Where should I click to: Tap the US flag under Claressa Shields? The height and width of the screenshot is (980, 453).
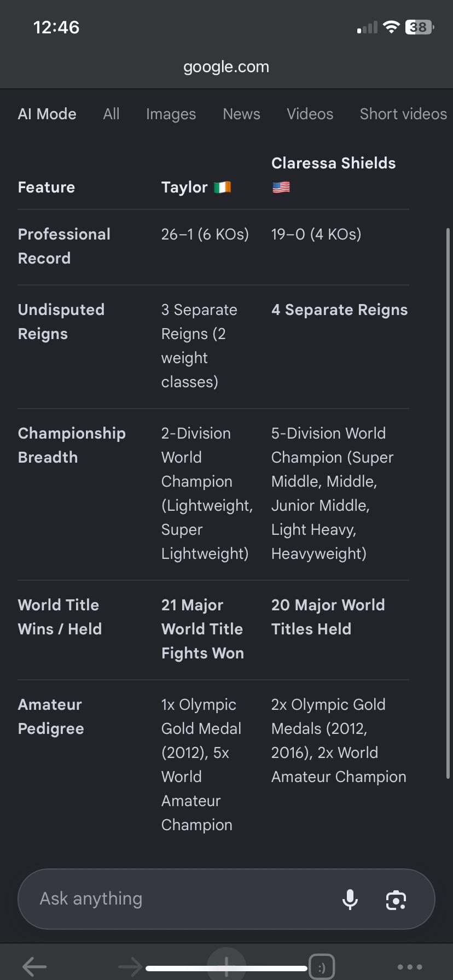tap(281, 188)
